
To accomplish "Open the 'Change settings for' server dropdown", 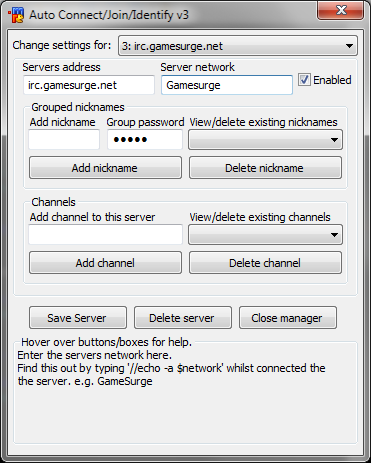I will (x=238, y=46).
